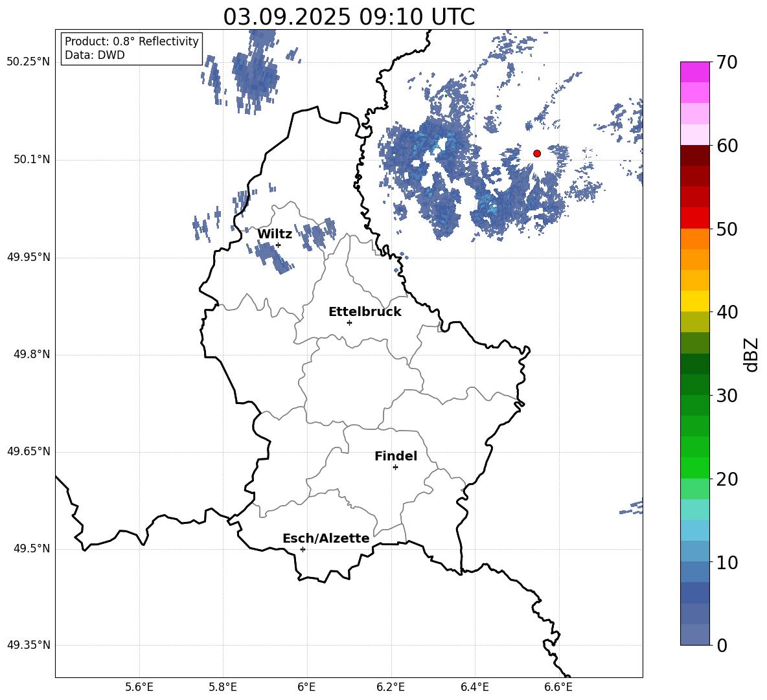Click the 49.5°N latitude label

32,548
